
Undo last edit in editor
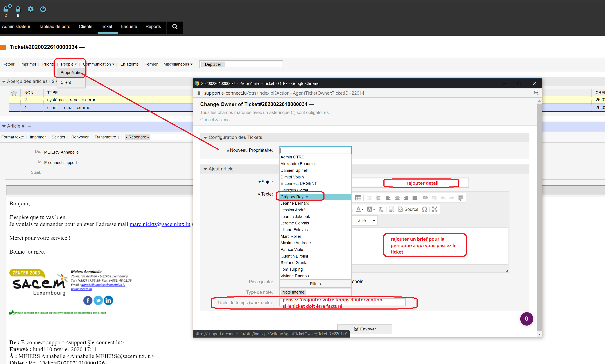443,198
